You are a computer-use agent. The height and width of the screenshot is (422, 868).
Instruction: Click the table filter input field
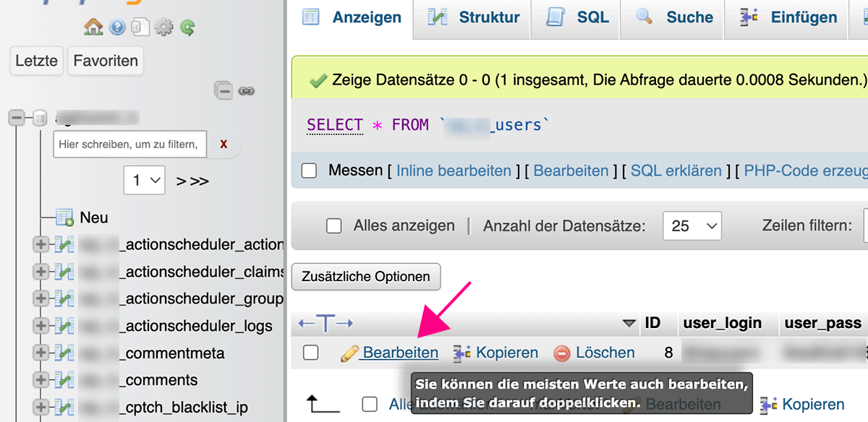[129, 145]
